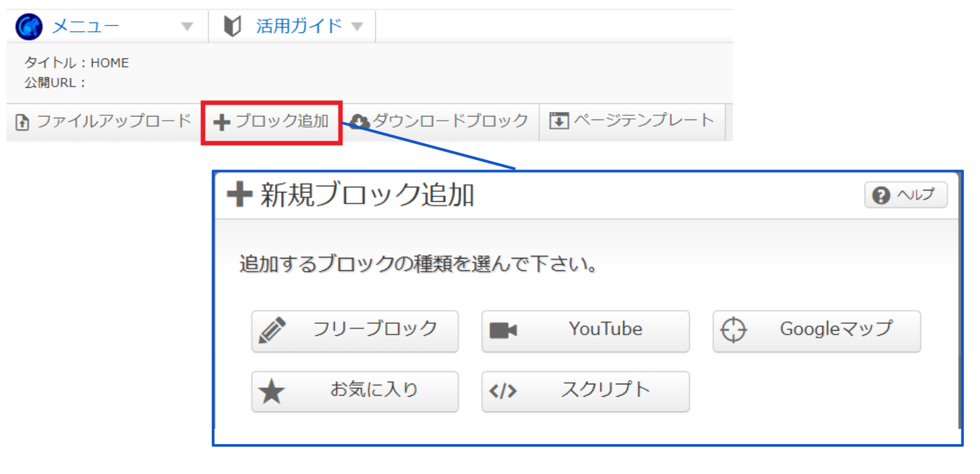The image size is (980, 474).
Task: Click the large plus icon in dialog title
Action: click(239, 194)
